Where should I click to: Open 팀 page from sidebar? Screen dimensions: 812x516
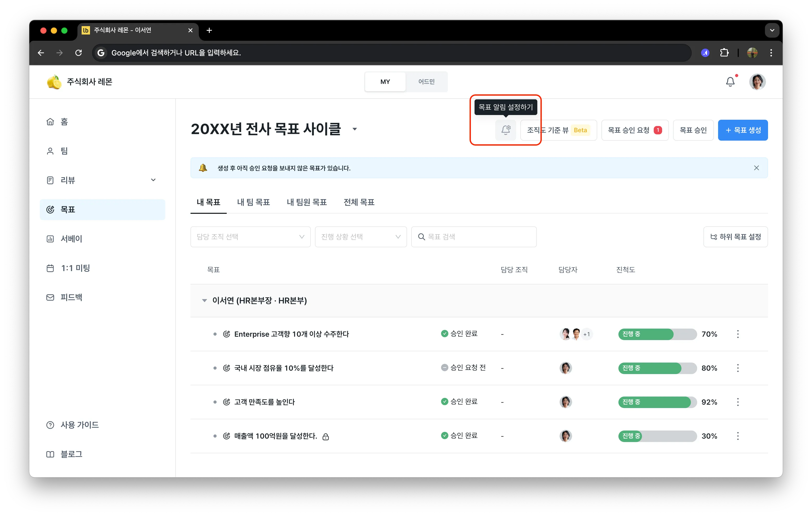pos(57,151)
